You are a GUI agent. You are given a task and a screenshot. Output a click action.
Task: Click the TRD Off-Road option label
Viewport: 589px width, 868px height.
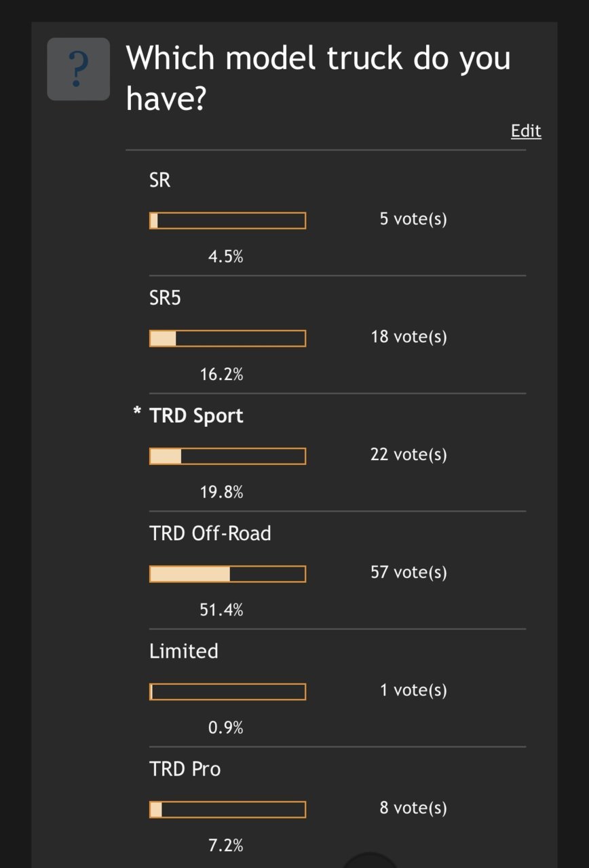pyautogui.click(x=210, y=533)
